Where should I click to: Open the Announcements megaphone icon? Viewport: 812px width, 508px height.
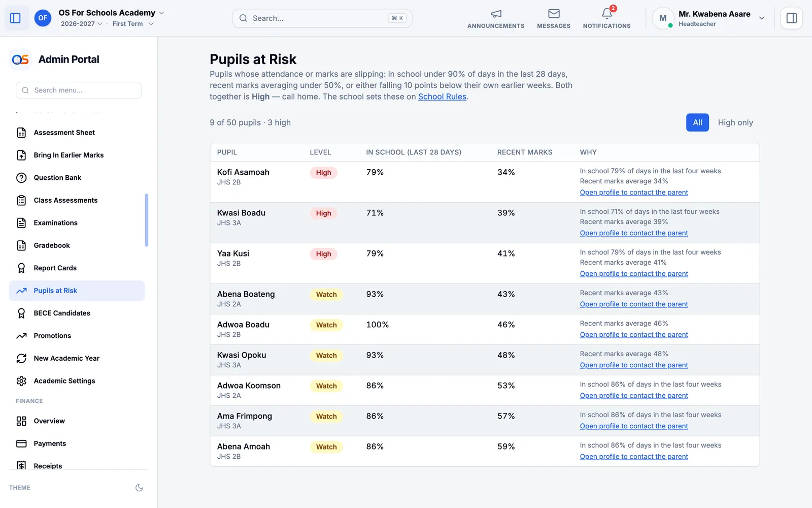[496, 14]
